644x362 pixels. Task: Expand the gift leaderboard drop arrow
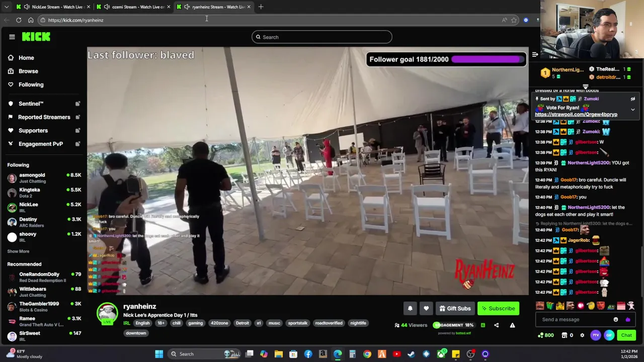coord(585,86)
